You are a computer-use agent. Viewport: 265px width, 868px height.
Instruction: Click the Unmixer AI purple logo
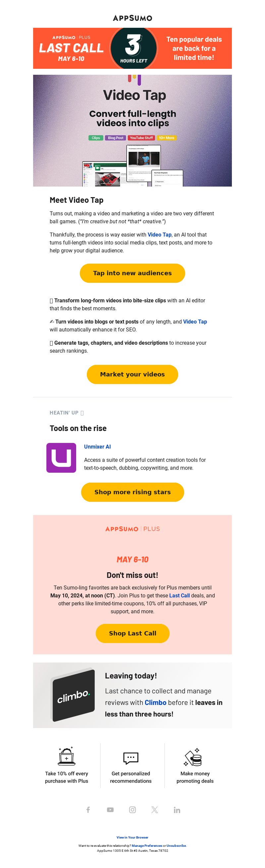point(61,457)
